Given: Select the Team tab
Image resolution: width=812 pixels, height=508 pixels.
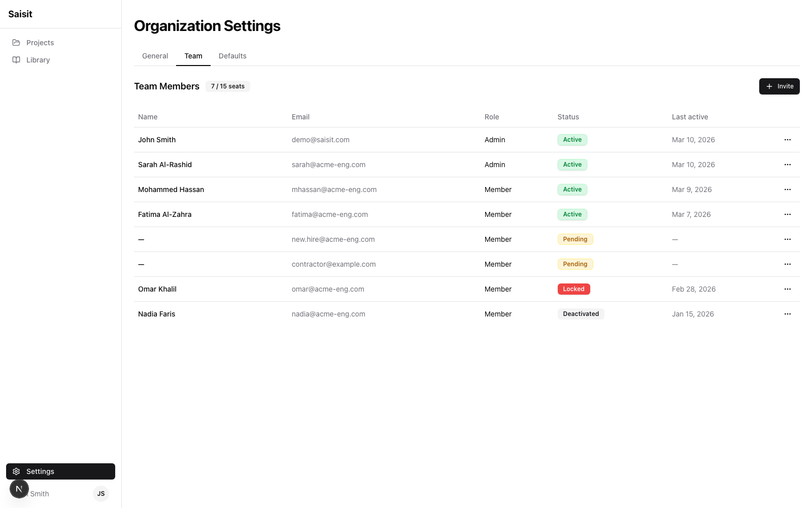Looking at the screenshot, I should [x=193, y=56].
